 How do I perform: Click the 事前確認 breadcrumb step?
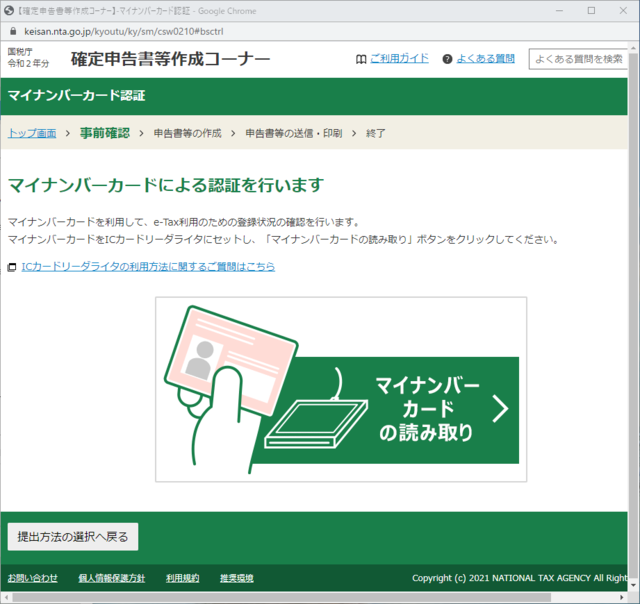[x=105, y=133]
